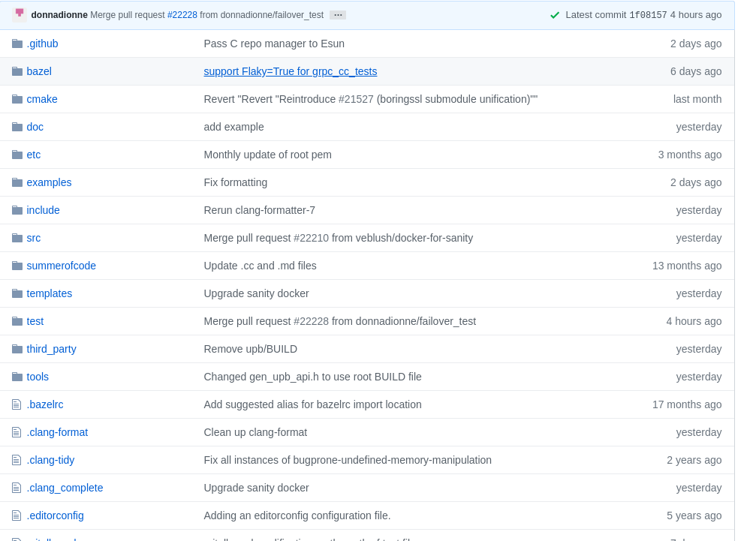
Task: Click the donnadionne avatar image
Action: pos(20,14)
